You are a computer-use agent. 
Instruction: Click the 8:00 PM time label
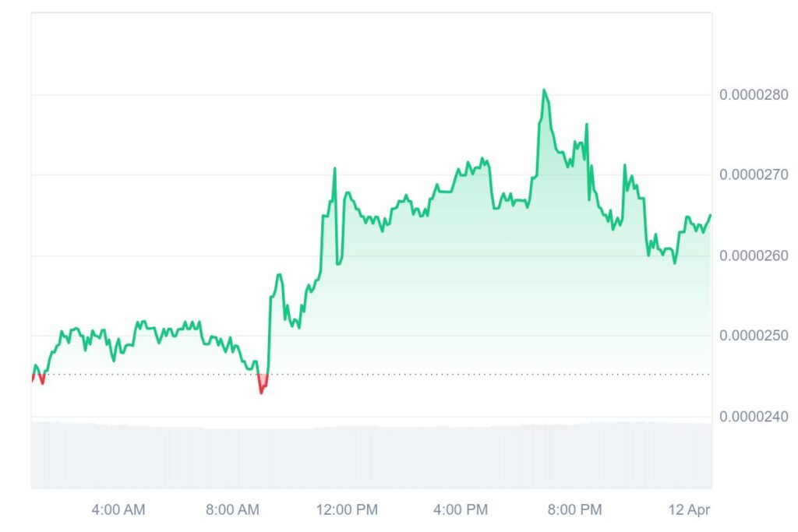point(574,510)
